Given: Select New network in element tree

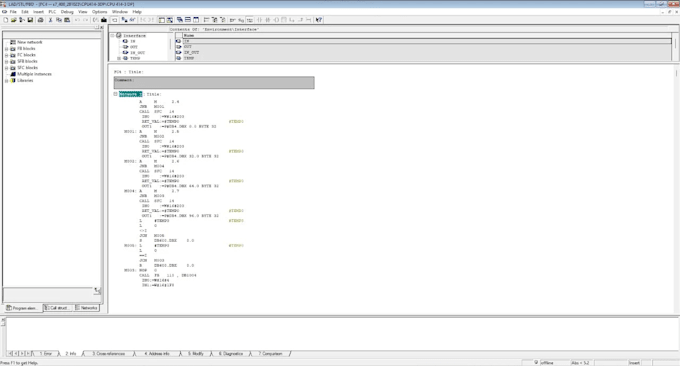Looking at the screenshot, I should 29,42.
